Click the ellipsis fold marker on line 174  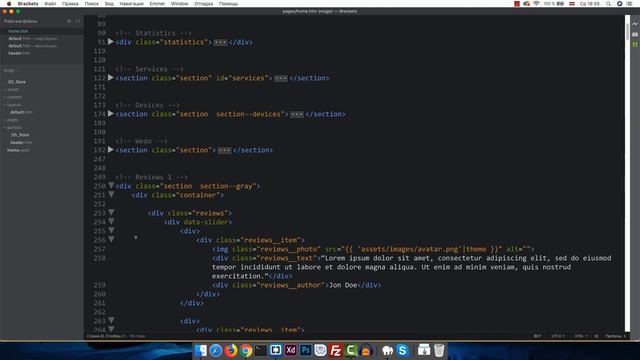click(297, 114)
